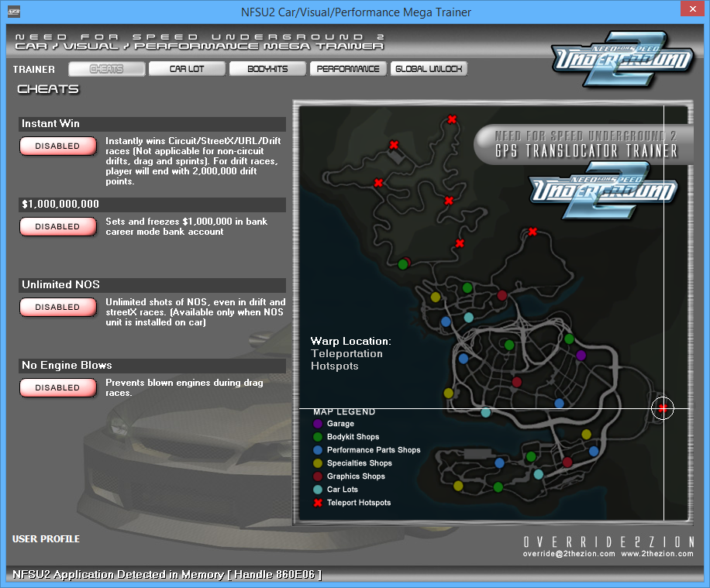The width and height of the screenshot is (710, 588).
Task: Select the topmost red X teleport hotspot
Action: (452, 119)
